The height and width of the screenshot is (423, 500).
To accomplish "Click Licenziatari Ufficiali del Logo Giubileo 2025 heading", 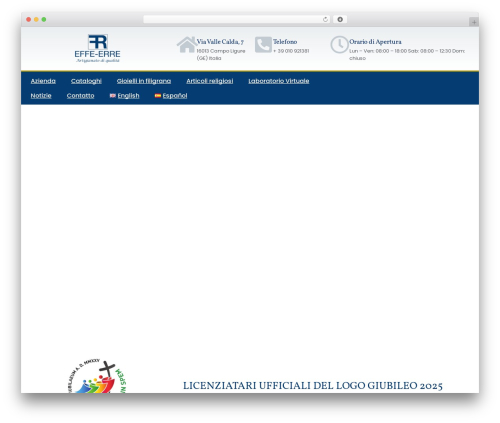I will [x=313, y=386].
